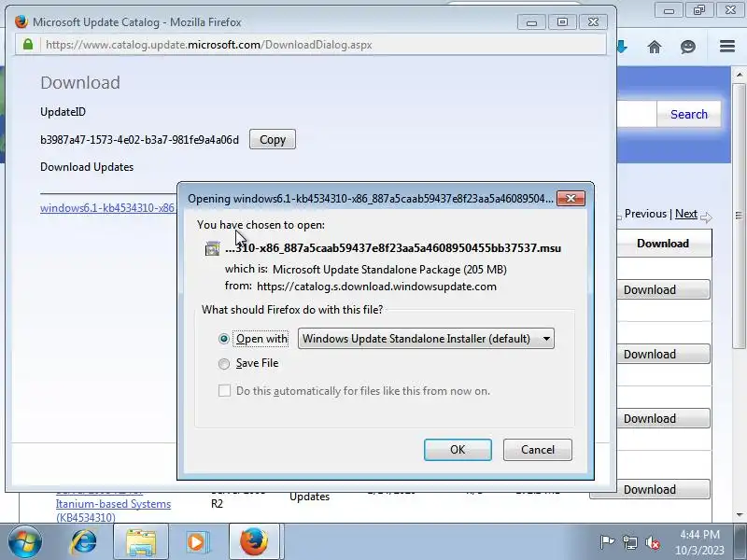Close the Microsoft Update Catalog popup window
The image size is (747, 560).
(593, 21)
